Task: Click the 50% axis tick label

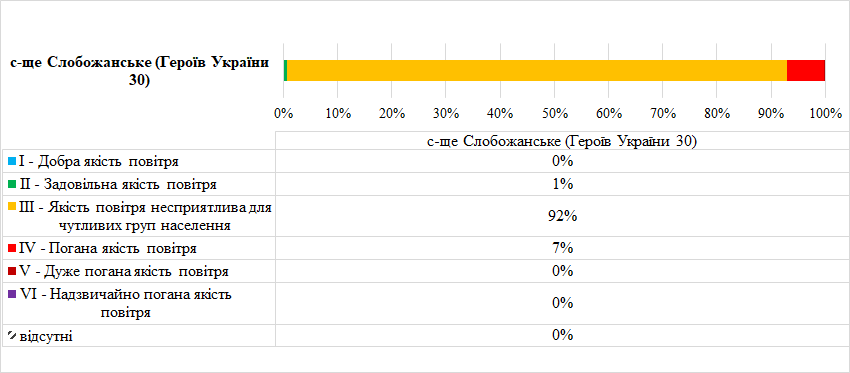Action: pos(554,114)
